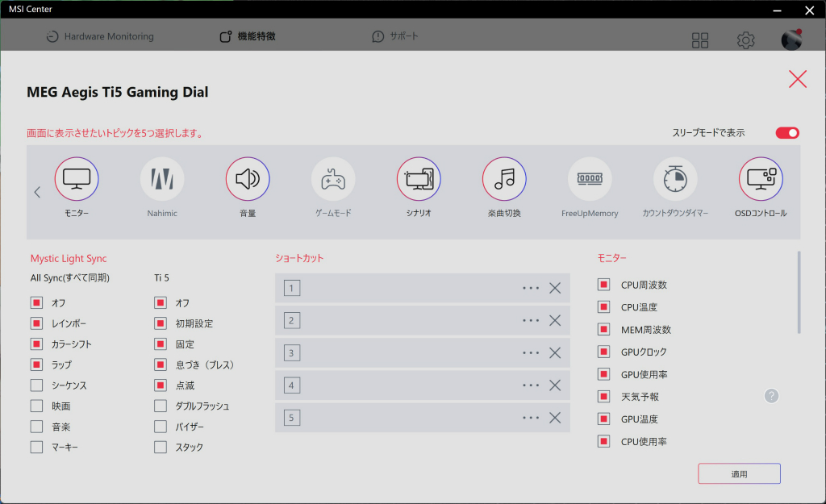Close the Gaming Dial panel red X

[798, 79]
